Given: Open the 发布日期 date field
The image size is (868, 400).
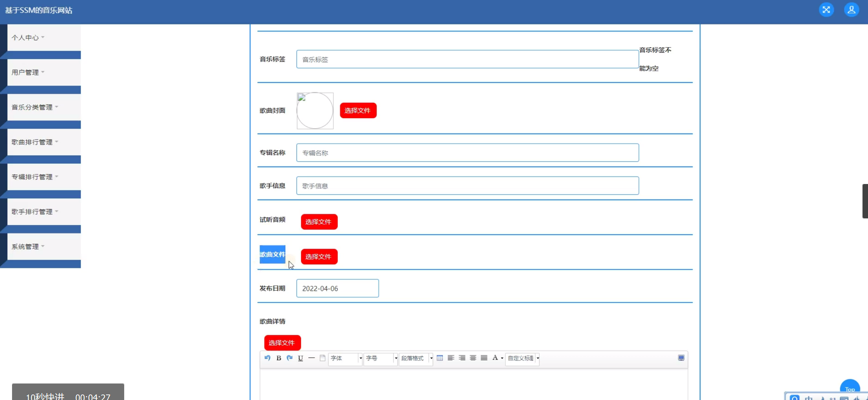Looking at the screenshot, I should pos(337,288).
